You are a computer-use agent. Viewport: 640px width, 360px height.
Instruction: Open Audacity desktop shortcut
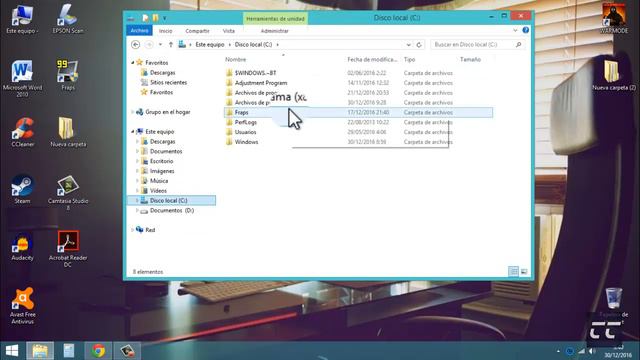[22, 245]
